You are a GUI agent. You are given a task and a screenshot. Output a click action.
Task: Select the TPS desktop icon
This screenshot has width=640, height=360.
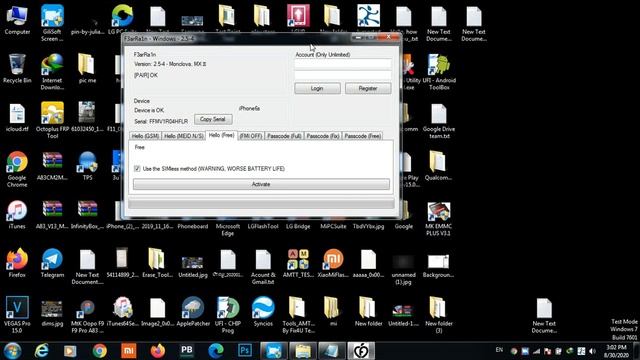87,166
